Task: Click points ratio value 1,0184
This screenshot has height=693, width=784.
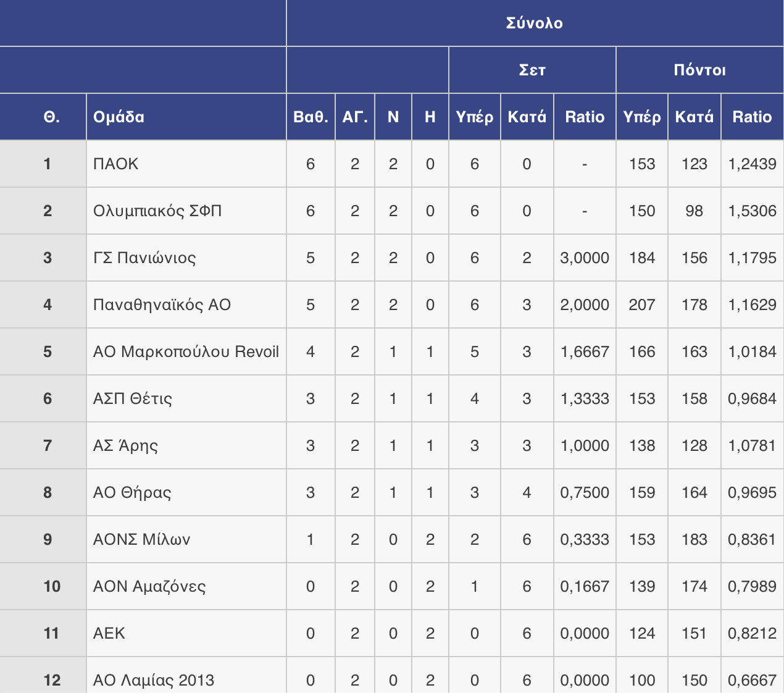Action: pyautogui.click(x=752, y=351)
